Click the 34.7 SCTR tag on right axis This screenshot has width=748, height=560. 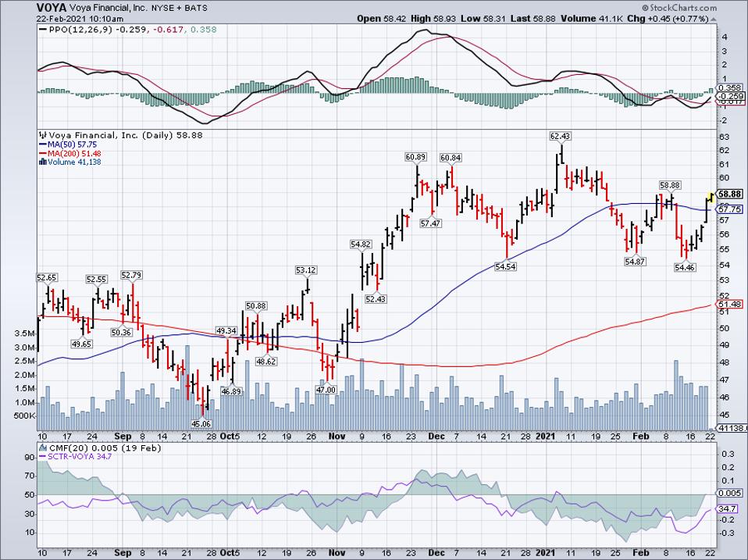[x=728, y=509]
